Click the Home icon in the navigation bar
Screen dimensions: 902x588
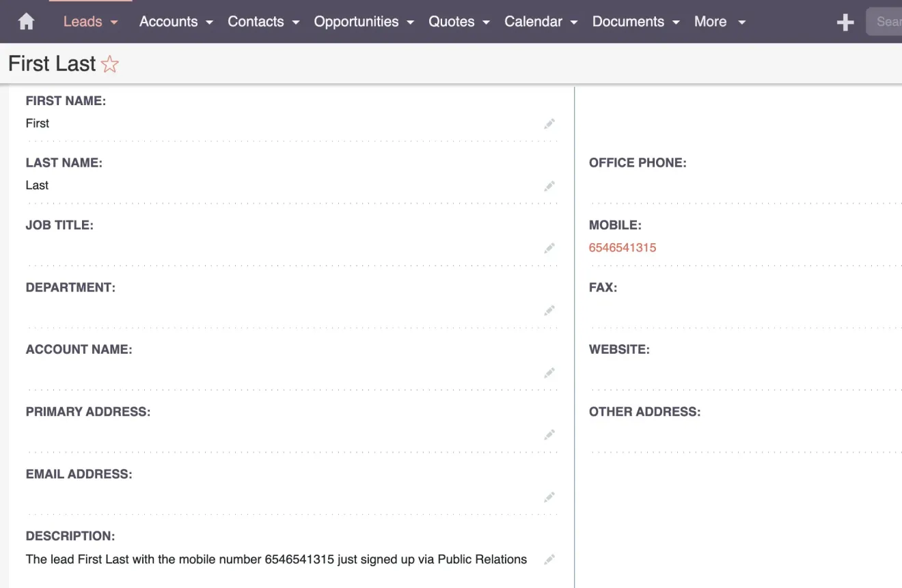tap(25, 21)
